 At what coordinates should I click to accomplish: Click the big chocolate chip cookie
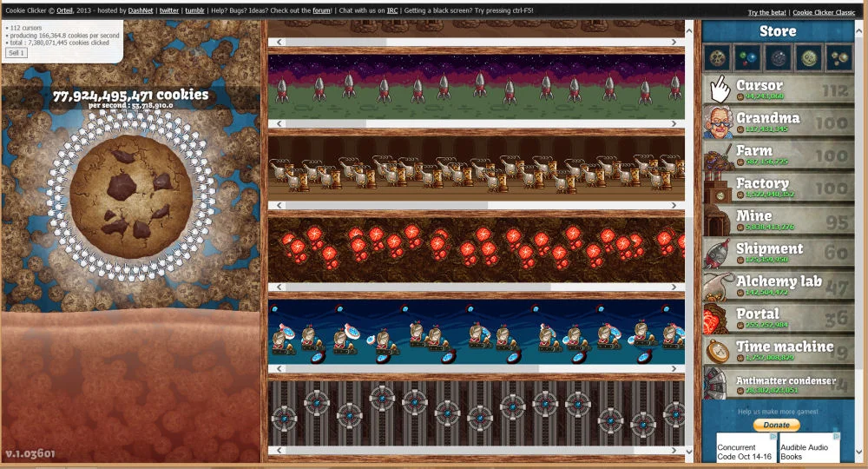pos(131,196)
